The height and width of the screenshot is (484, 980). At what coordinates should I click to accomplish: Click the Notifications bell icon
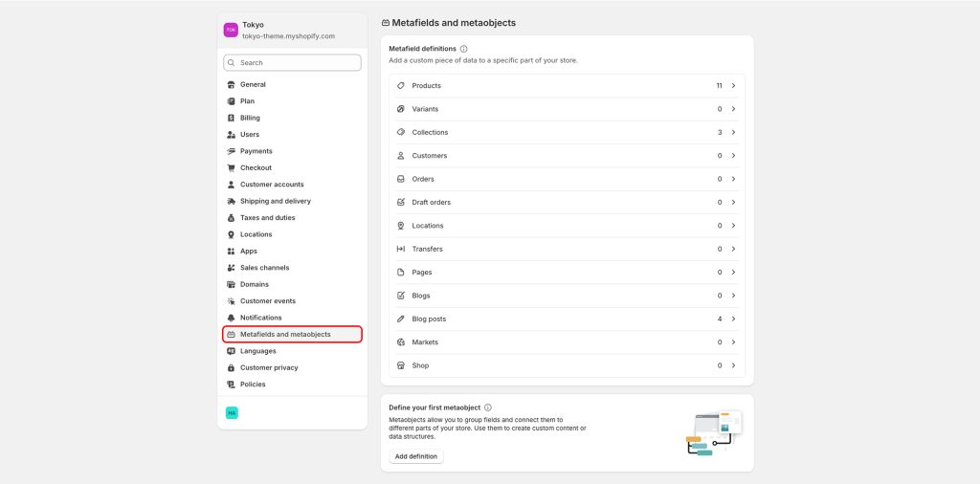231,318
